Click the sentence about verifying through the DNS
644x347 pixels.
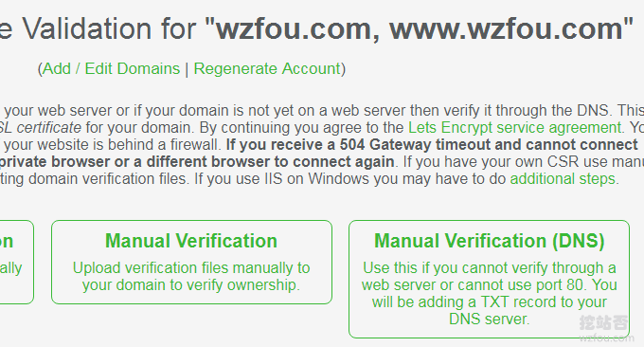click(324, 111)
